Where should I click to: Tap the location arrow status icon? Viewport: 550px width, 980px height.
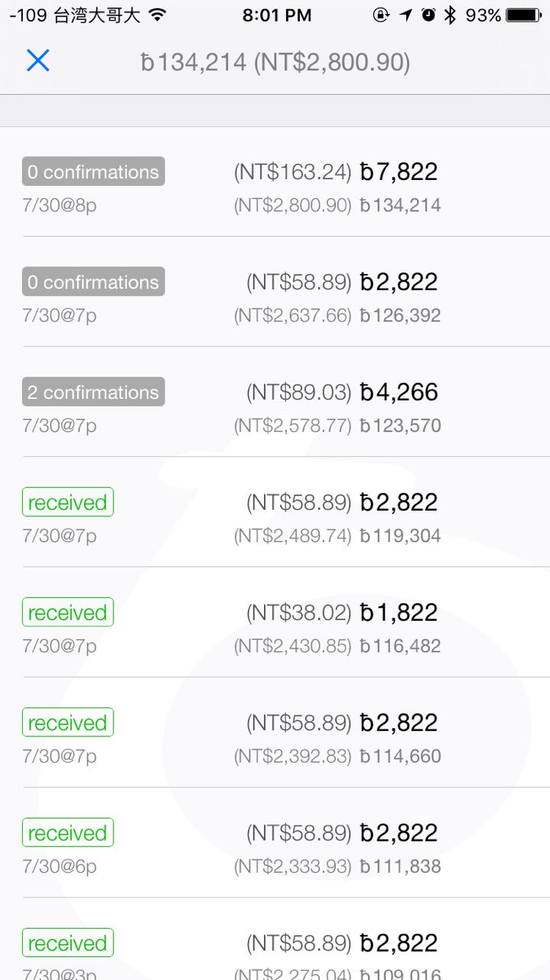point(405,15)
